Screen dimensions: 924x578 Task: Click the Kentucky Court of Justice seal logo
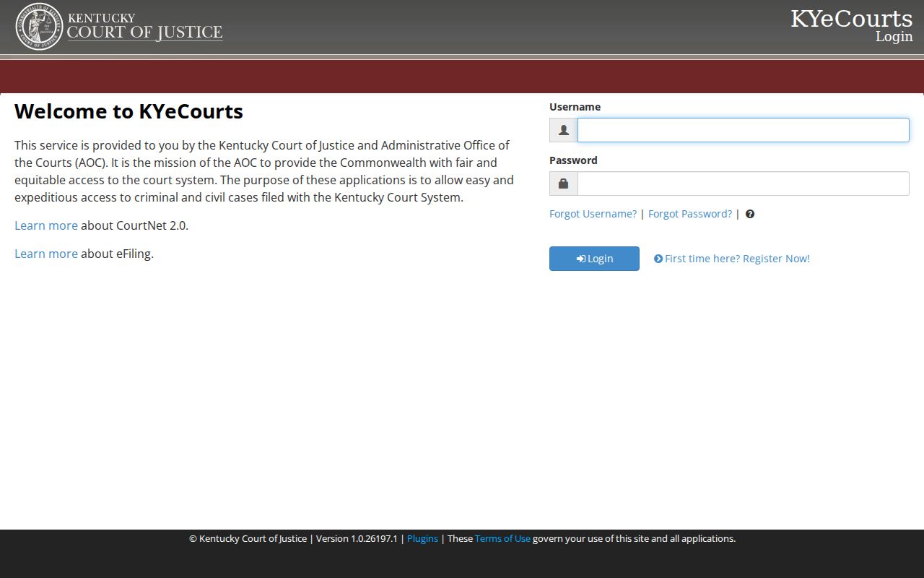point(39,27)
